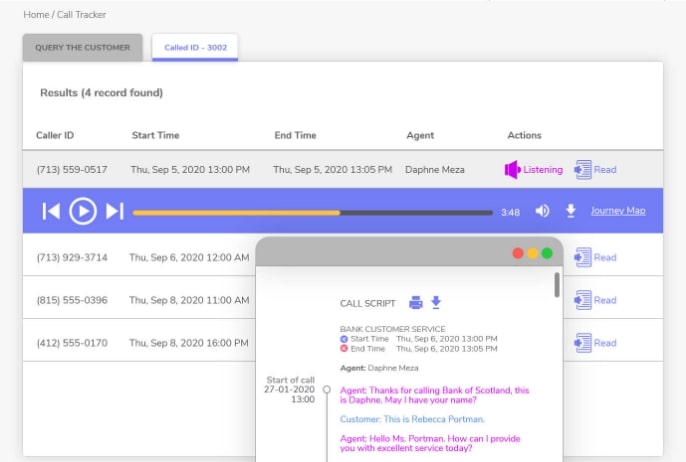Maximize call script window with green dot

point(547,253)
